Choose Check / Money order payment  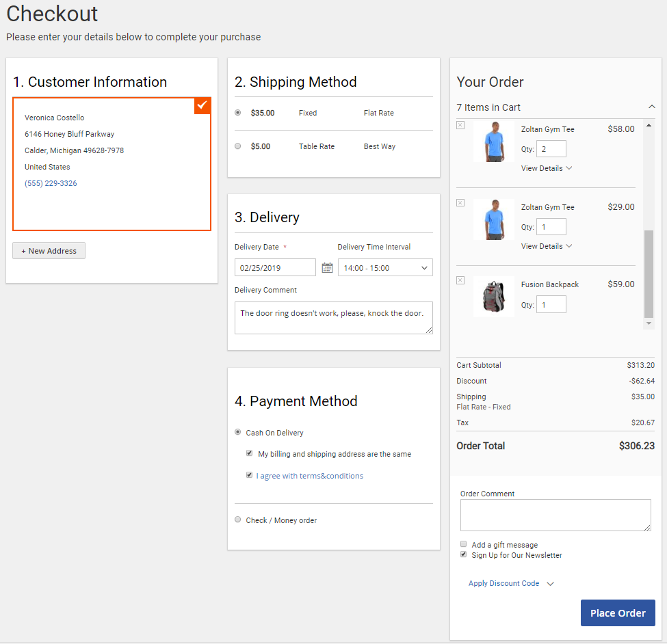(238, 520)
